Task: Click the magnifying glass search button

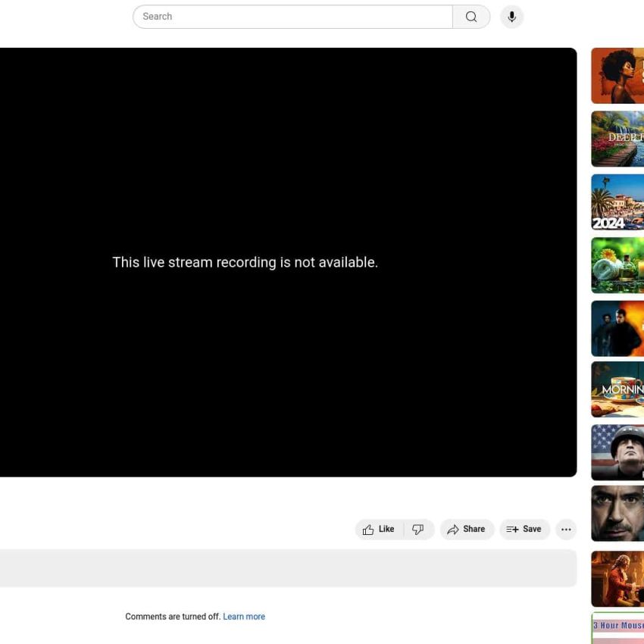Action: click(471, 17)
